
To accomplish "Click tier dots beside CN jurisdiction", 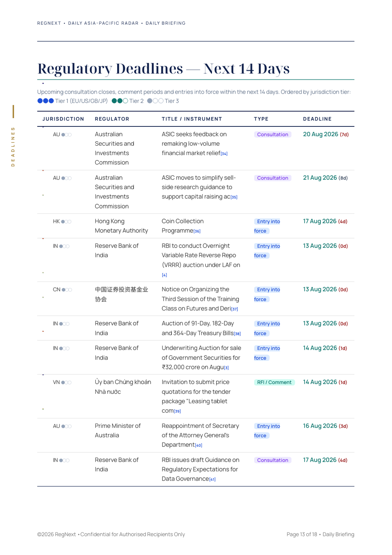I will pos(67,290).
